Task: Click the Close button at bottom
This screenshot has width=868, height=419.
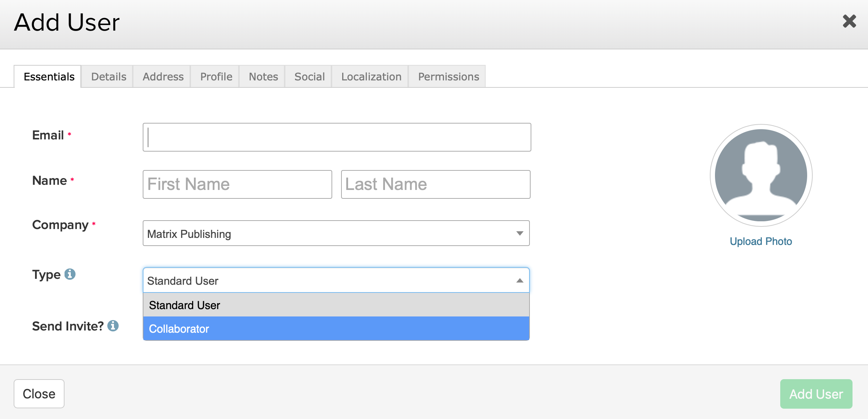Action: pyautogui.click(x=39, y=394)
